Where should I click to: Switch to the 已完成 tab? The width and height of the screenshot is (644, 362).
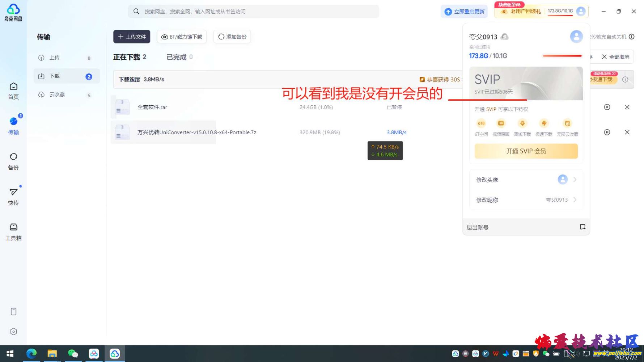[177, 57]
